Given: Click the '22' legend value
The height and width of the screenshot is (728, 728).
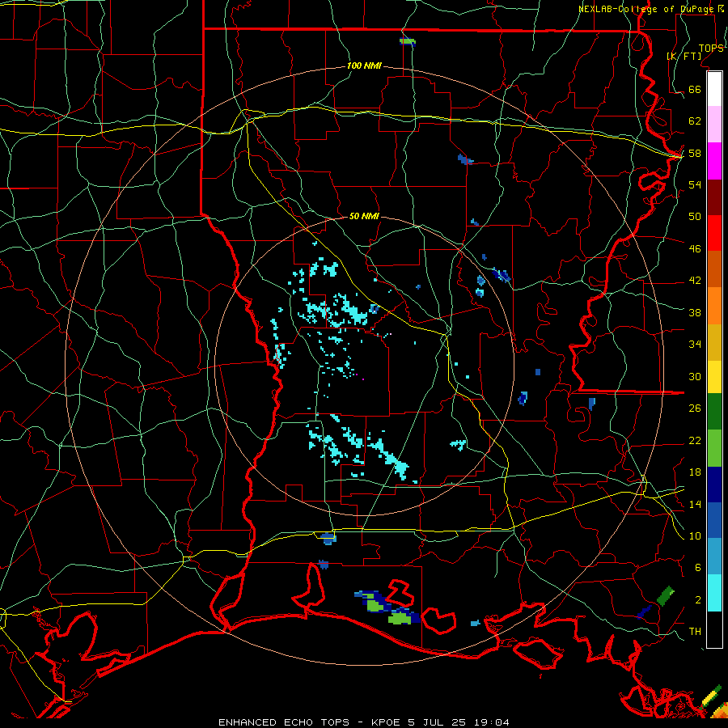Looking at the screenshot, I should (695, 440).
